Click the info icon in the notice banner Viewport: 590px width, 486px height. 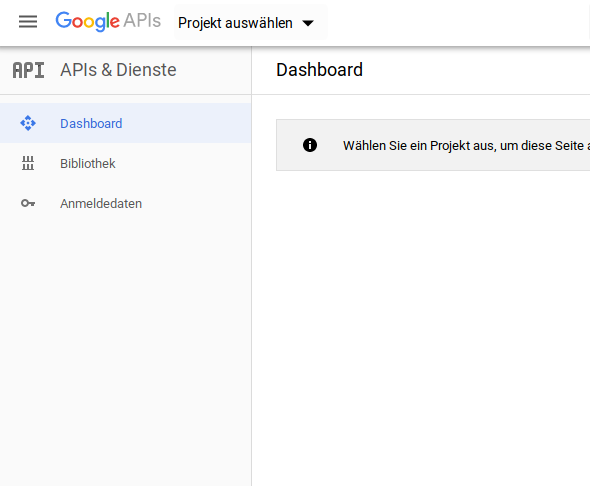click(310, 145)
